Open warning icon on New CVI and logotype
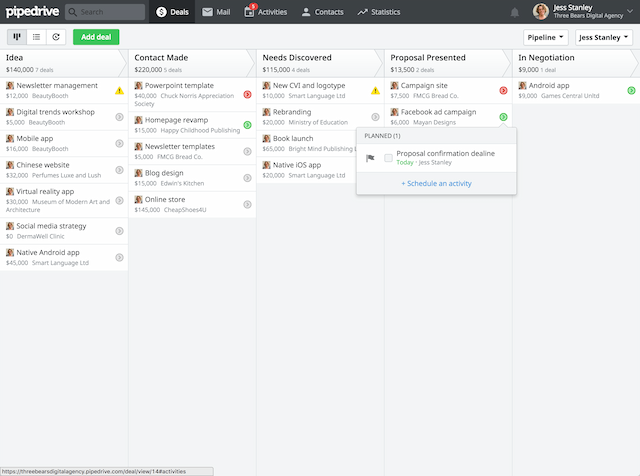The image size is (640, 476). tap(375, 91)
